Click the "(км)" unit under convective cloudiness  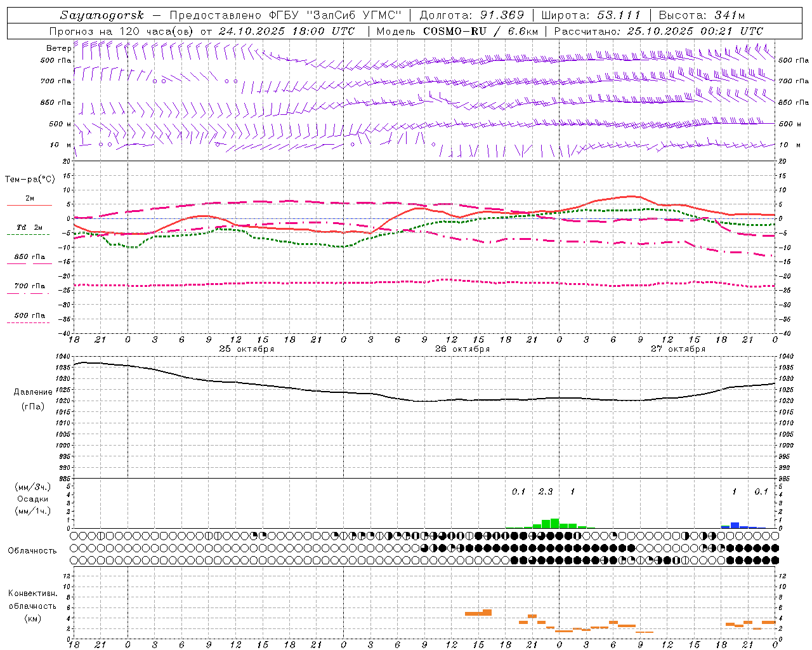point(32,618)
